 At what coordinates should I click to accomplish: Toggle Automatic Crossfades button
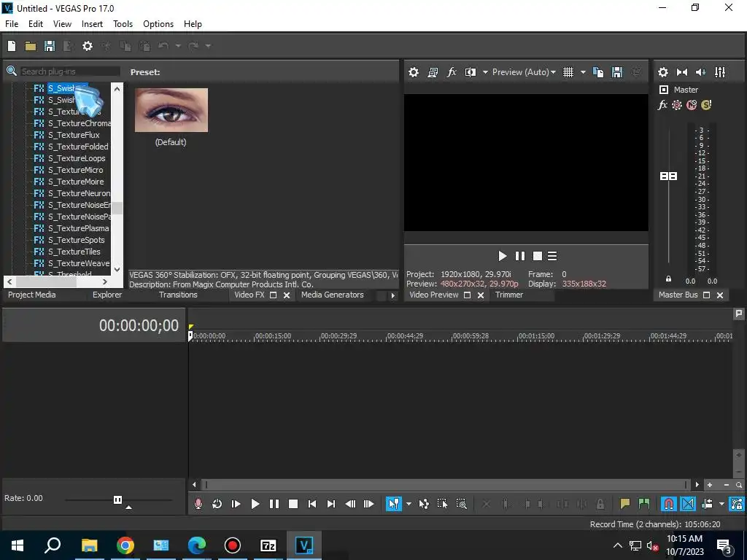coord(688,504)
